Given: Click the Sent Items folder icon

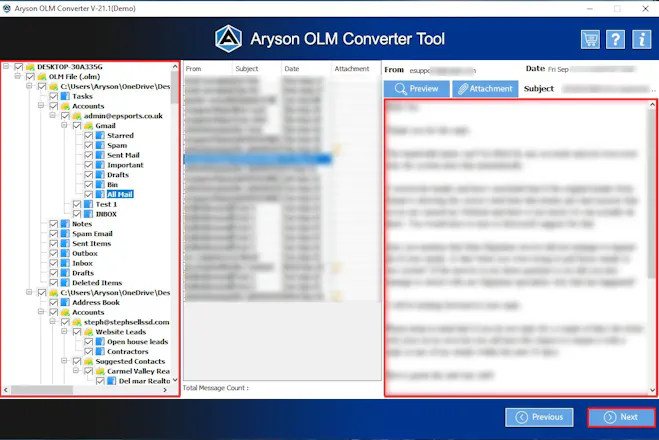Looking at the screenshot, I should [65, 243].
